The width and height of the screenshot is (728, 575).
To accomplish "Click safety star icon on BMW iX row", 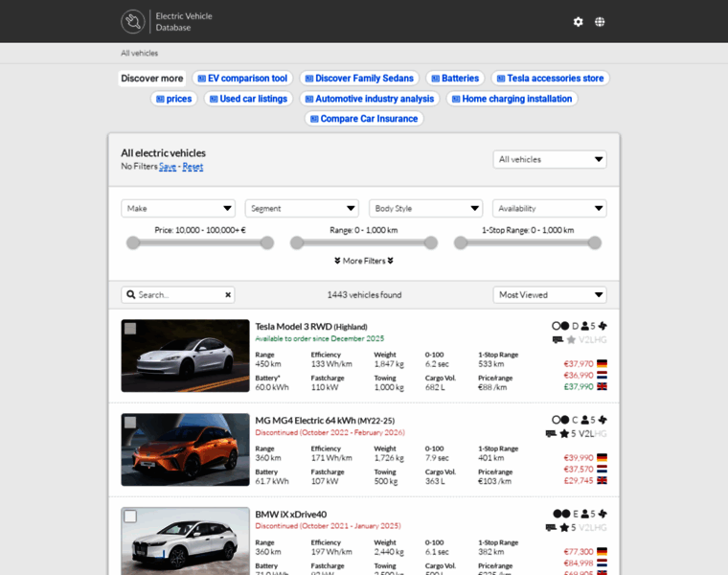I will pos(564,528).
